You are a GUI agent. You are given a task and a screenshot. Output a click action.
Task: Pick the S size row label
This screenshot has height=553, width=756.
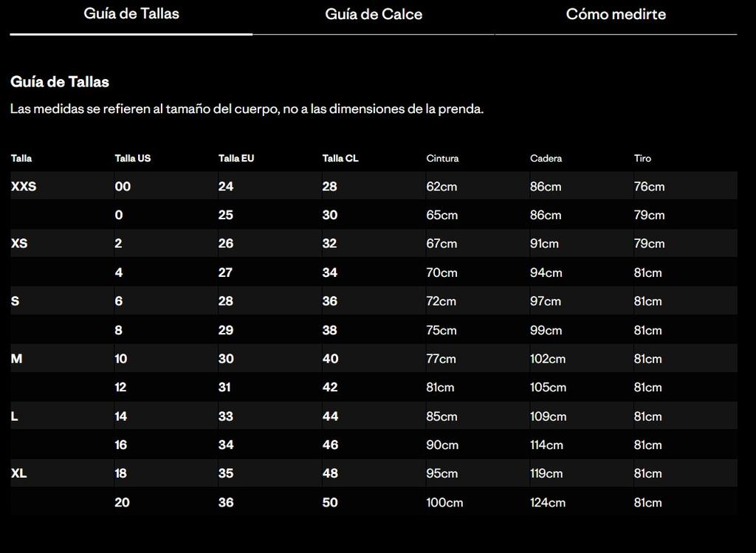[x=15, y=301]
